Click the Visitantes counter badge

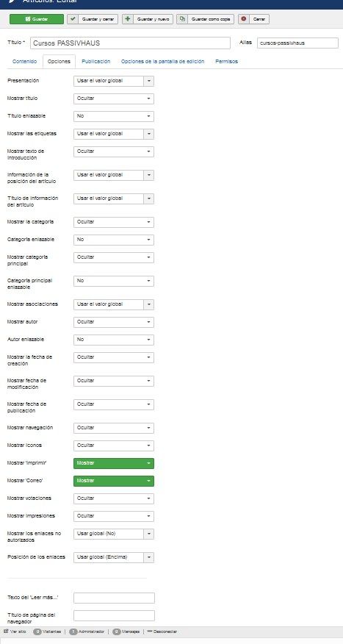pyautogui.click(x=37, y=632)
